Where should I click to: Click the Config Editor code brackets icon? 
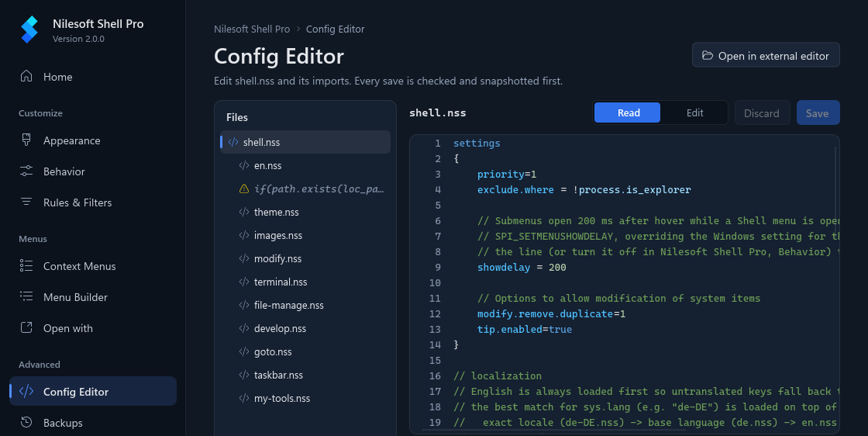tap(26, 391)
